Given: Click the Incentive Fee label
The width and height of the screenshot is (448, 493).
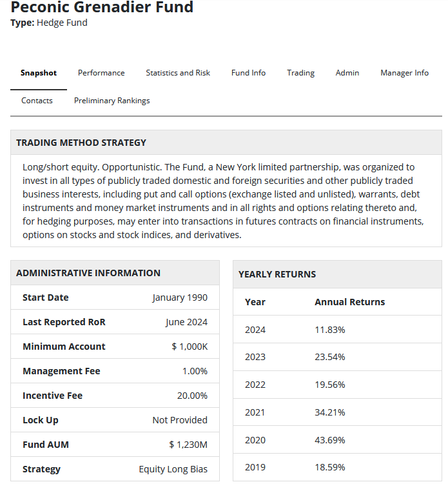Looking at the screenshot, I should [52, 396].
